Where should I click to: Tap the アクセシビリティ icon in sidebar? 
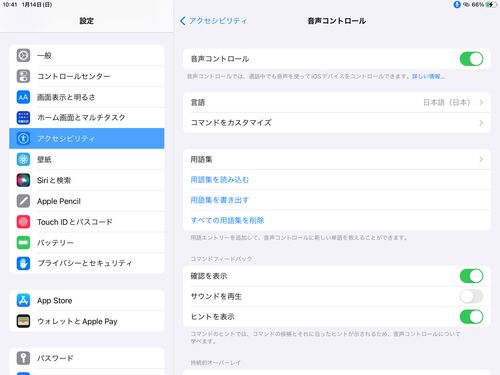23,138
